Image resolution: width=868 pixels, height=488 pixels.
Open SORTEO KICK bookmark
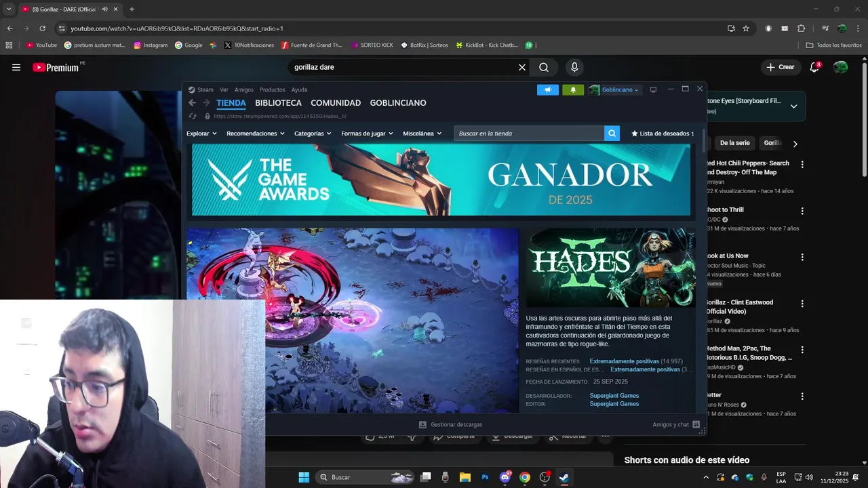click(372, 45)
